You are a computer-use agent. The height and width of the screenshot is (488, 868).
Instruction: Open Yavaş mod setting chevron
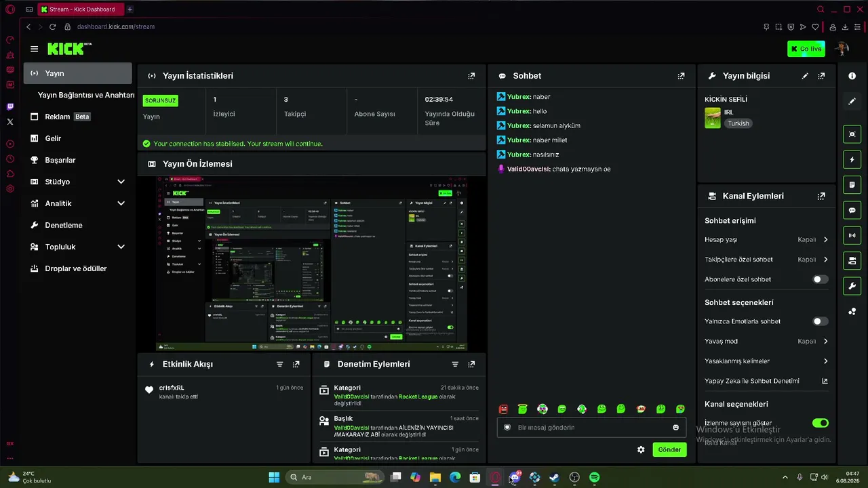(825, 342)
